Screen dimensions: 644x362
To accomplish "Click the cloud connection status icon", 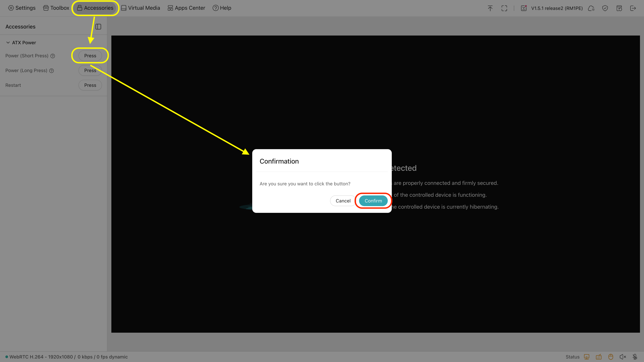I will pos(591,8).
